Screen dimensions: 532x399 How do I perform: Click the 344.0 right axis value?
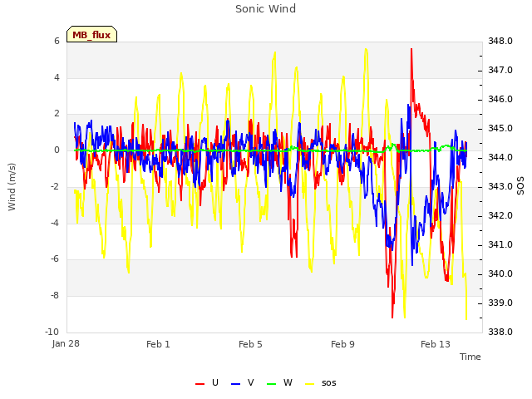(500, 158)
